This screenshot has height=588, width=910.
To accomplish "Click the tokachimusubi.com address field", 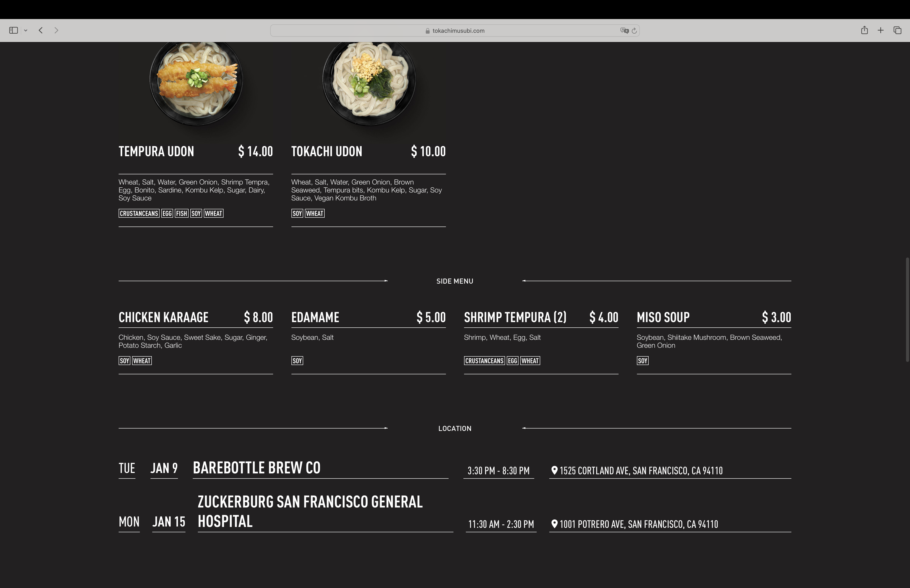I will 455,31.
